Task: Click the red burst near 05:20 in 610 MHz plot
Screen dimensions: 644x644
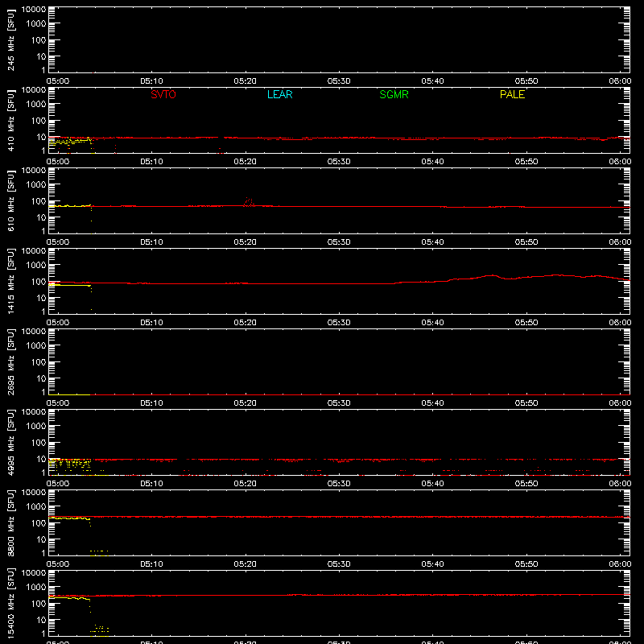Action: point(249,202)
